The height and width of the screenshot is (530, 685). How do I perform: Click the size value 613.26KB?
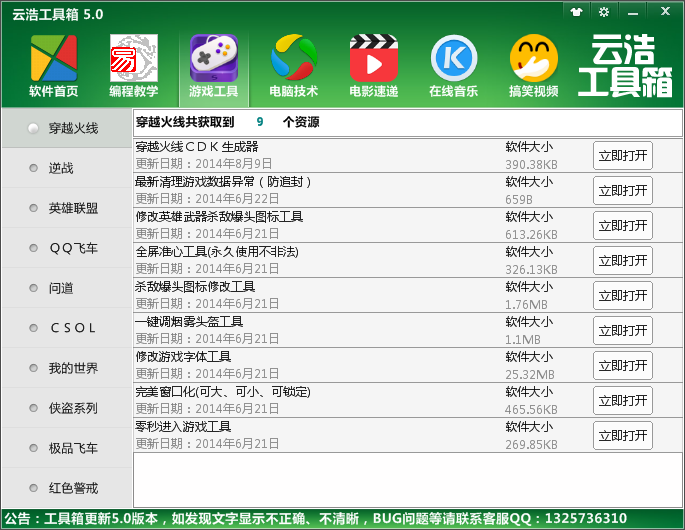(531, 235)
